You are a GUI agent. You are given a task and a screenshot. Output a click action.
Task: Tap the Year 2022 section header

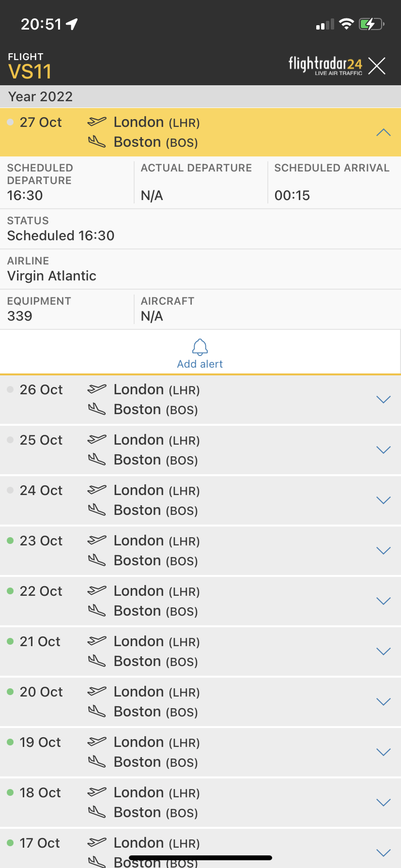(x=200, y=96)
